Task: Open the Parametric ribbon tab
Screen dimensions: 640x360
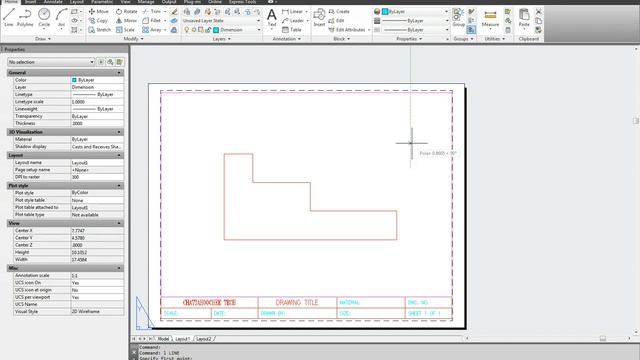Action: [102, 2]
